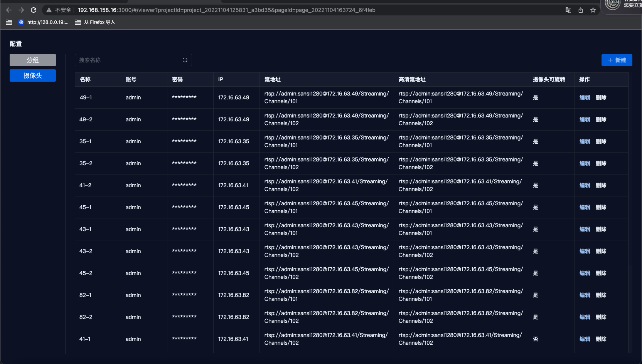The height and width of the screenshot is (364, 642).
Task: Open the http://128.0.0.19 bookmark
Action: pyautogui.click(x=44, y=22)
